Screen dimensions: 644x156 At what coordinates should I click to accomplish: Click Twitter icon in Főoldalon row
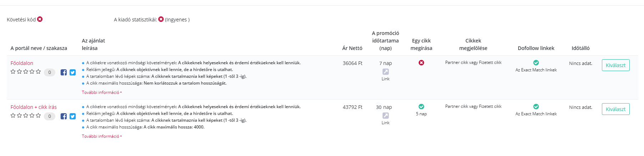pos(72,72)
